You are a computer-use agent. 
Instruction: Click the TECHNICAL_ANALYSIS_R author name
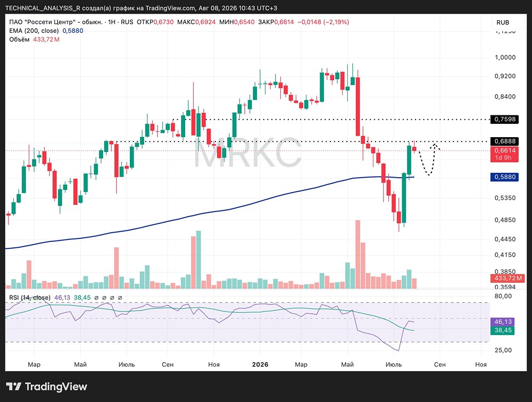[x=43, y=8]
